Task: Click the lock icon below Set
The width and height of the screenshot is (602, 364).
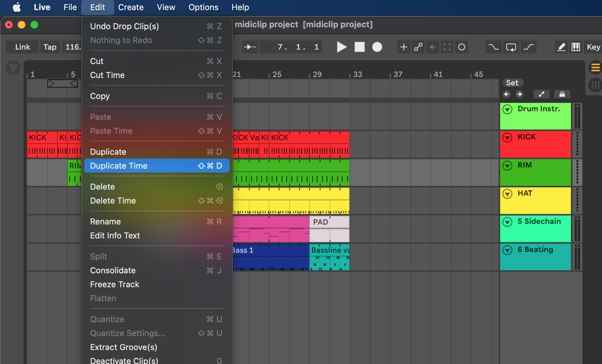Action: coord(562,94)
